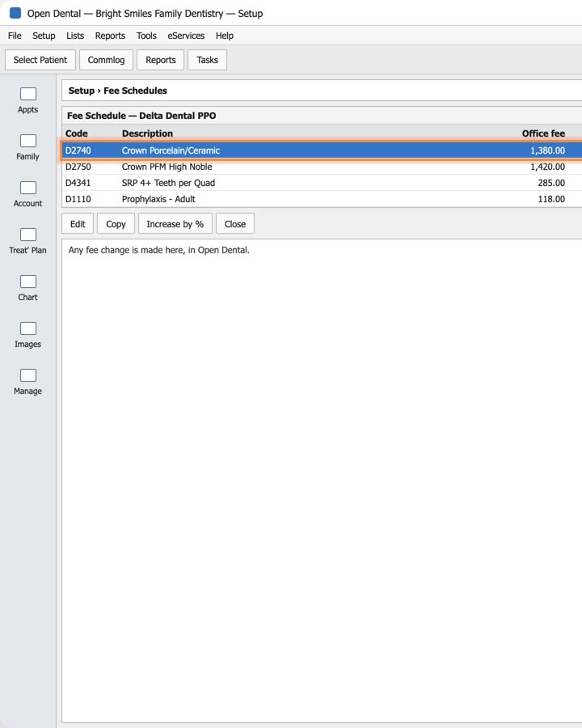Click Prophylaxis - Adult description
The height and width of the screenshot is (728, 582).
158,199
